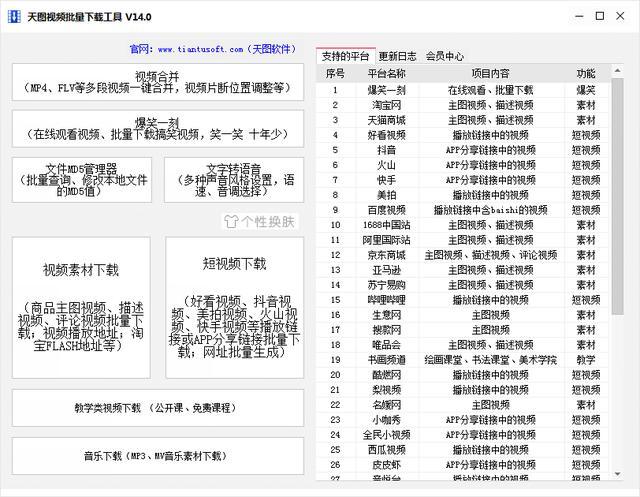Select the 快手 platform row
Screen dimensions: 640x497
[x=462, y=180]
